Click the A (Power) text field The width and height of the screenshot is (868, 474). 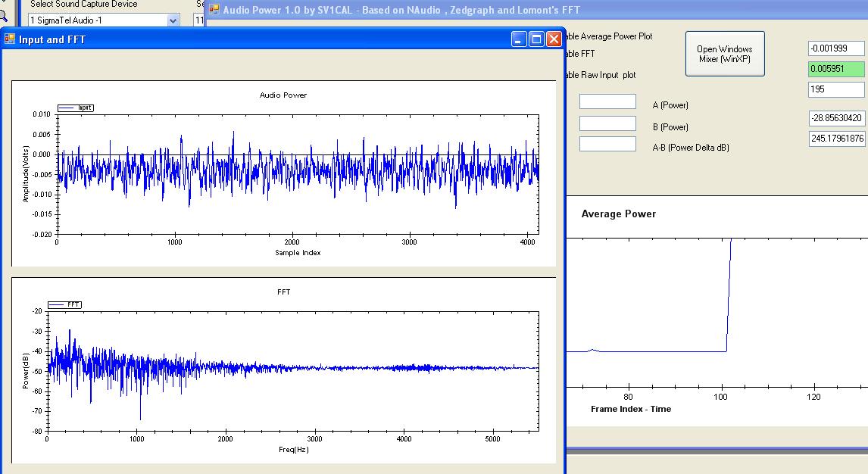point(607,101)
